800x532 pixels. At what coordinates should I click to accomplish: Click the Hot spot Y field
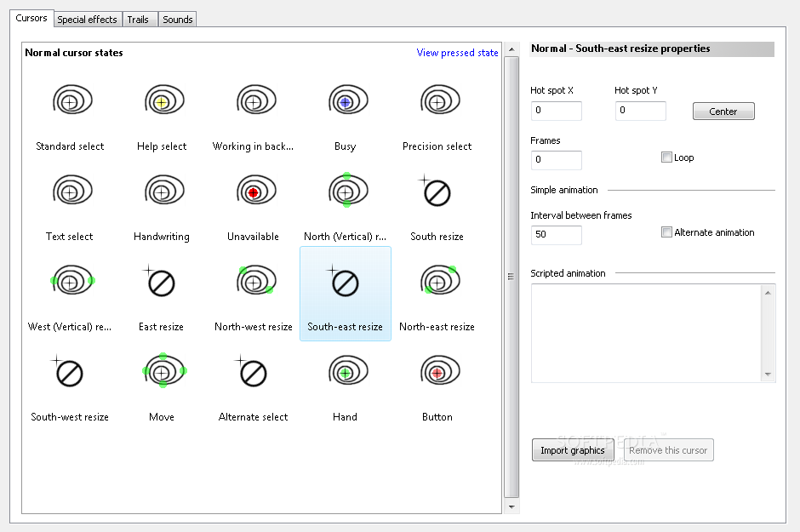[640, 111]
